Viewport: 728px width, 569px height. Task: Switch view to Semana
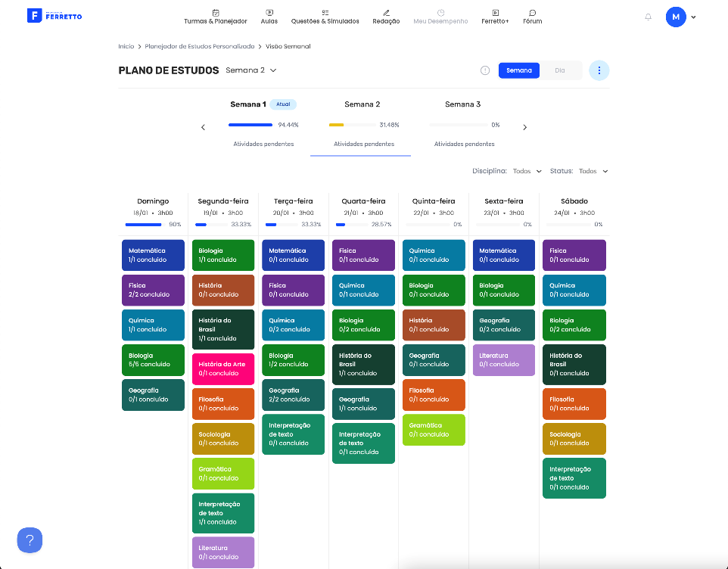(x=518, y=70)
